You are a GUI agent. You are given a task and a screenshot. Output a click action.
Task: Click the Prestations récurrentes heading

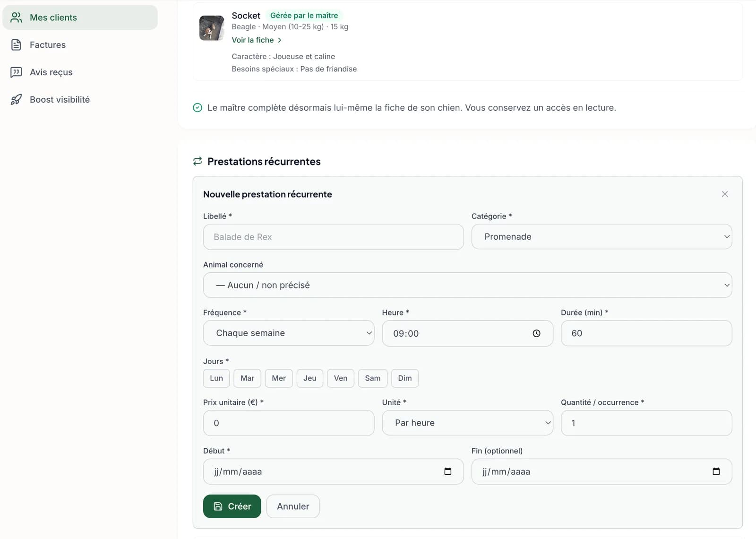pyautogui.click(x=264, y=161)
